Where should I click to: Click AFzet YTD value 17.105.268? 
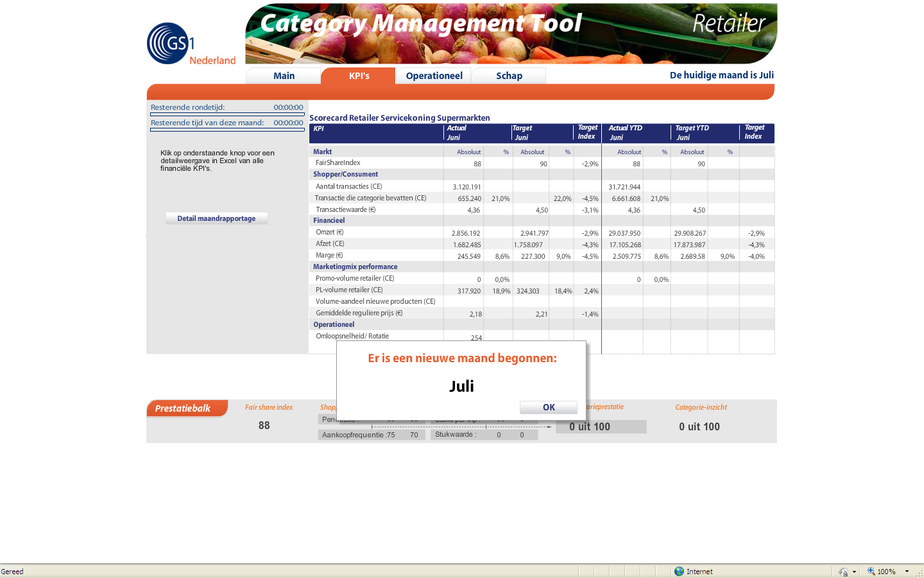tap(625, 245)
